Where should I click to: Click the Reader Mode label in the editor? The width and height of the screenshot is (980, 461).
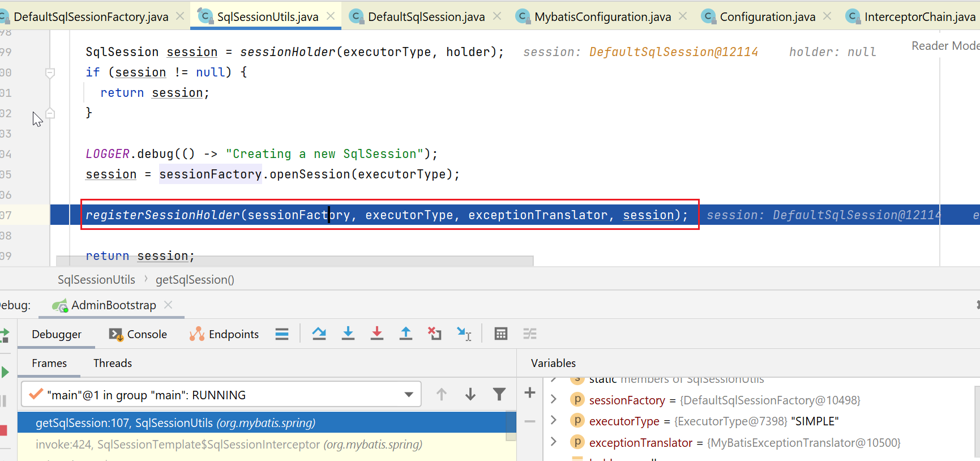pos(944,46)
